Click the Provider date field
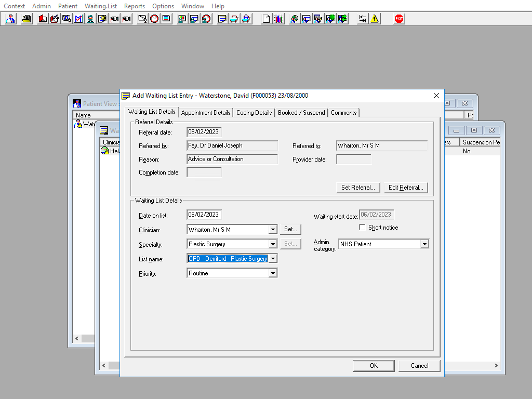Image resolution: width=532 pixels, height=399 pixels. pyautogui.click(x=354, y=159)
